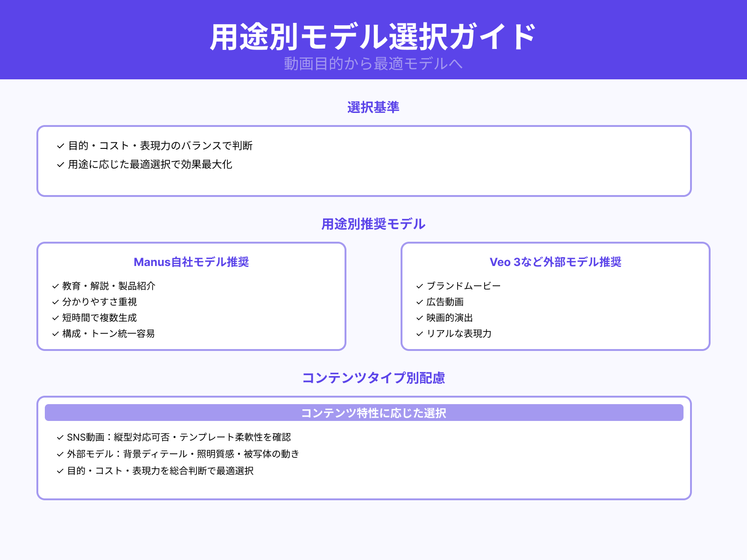Image resolution: width=747 pixels, height=560 pixels.
Task: Click the checkmark beside SNS動画 entry
Action: (x=59, y=437)
